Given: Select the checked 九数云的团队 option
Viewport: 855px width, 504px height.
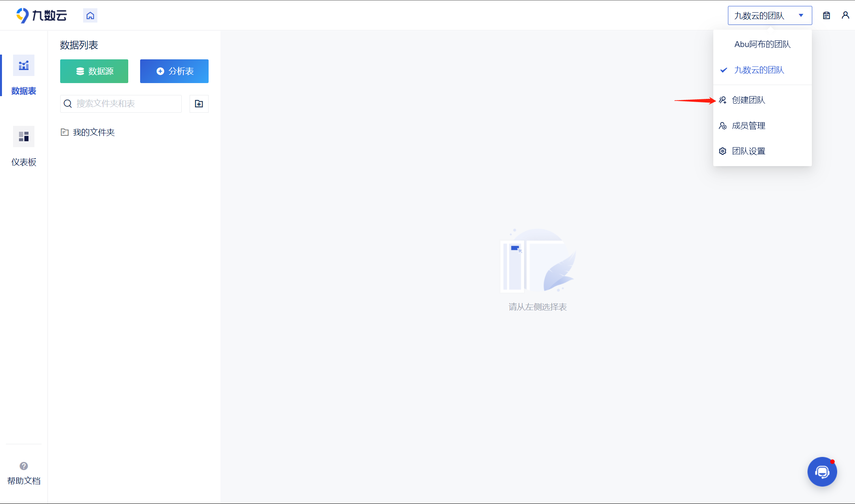Looking at the screenshot, I should (x=759, y=70).
